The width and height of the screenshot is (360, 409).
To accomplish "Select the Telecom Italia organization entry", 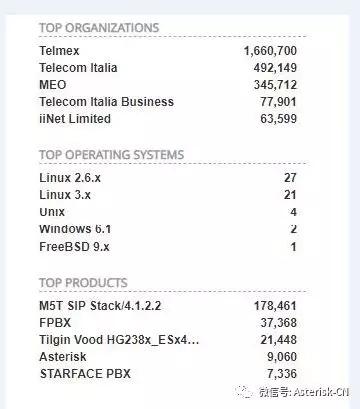I will click(x=78, y=68).
